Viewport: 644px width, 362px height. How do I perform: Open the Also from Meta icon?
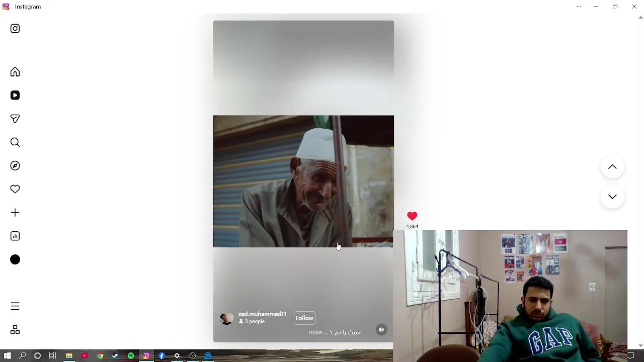(x=15, y=330)
